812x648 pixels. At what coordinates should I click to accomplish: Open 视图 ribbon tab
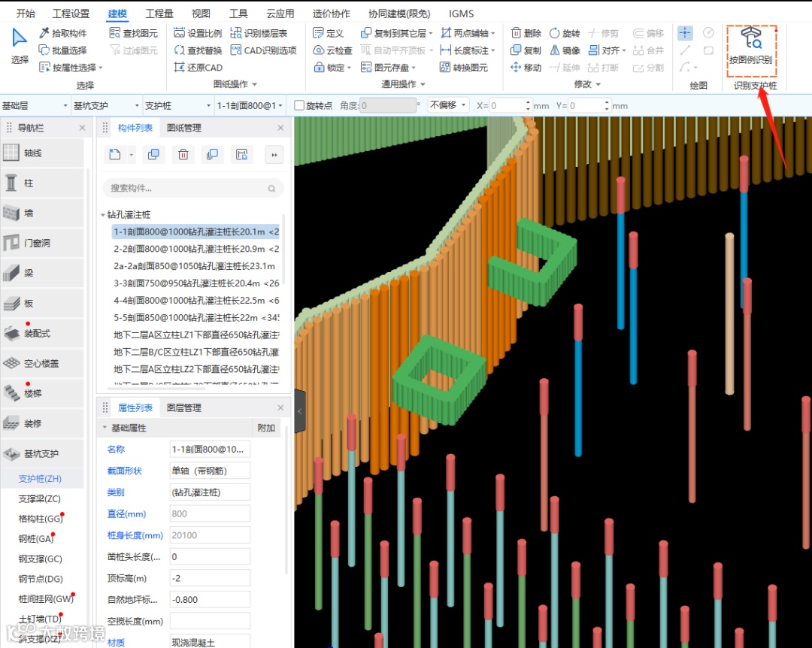(x=201, y=14)
